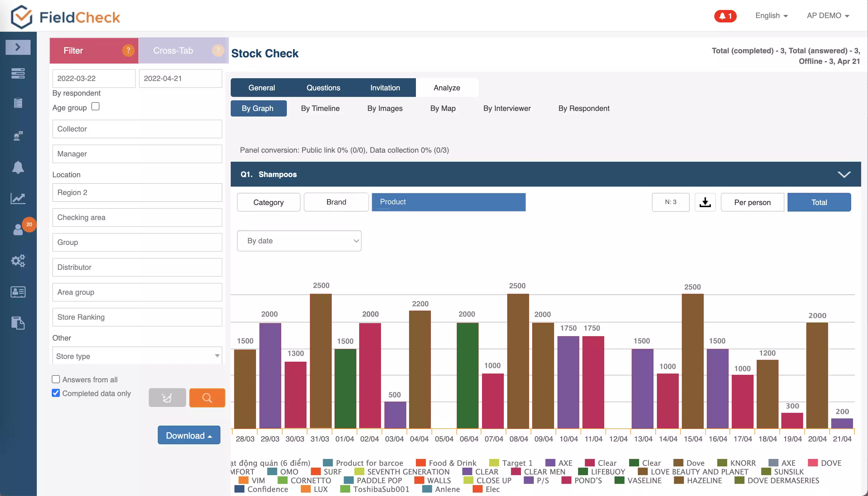Click the analytics/trends icon in sidebar
Image resolution: width=868 pixels, height=496 pixels.
(18, 198)
